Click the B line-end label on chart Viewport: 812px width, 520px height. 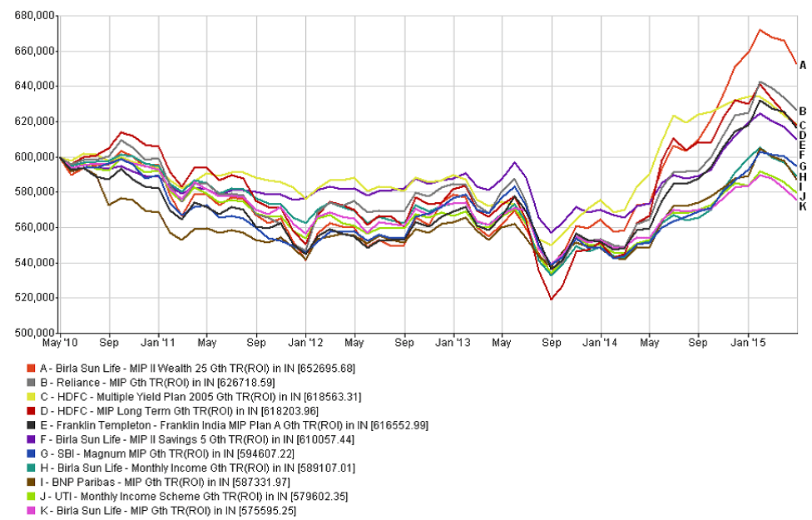tap(803, 111)
